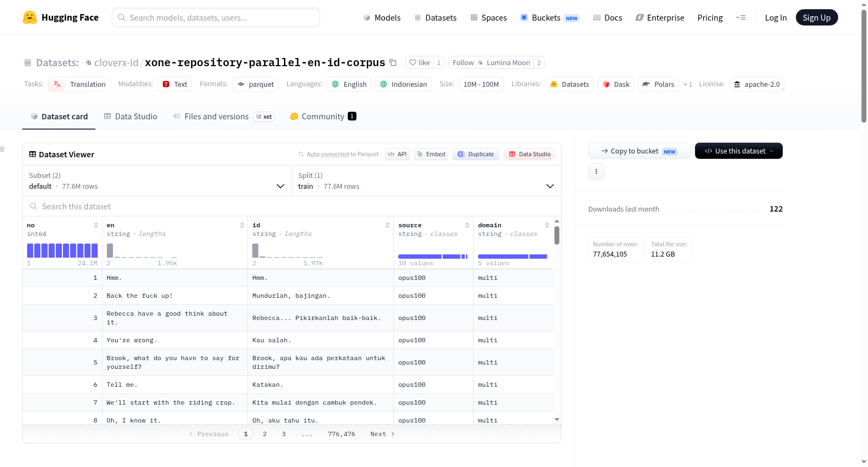The image size is (868, 467).
Task: Filter by the Indonesian language tag
Action: pyautogui.click(x=403, y=84)
